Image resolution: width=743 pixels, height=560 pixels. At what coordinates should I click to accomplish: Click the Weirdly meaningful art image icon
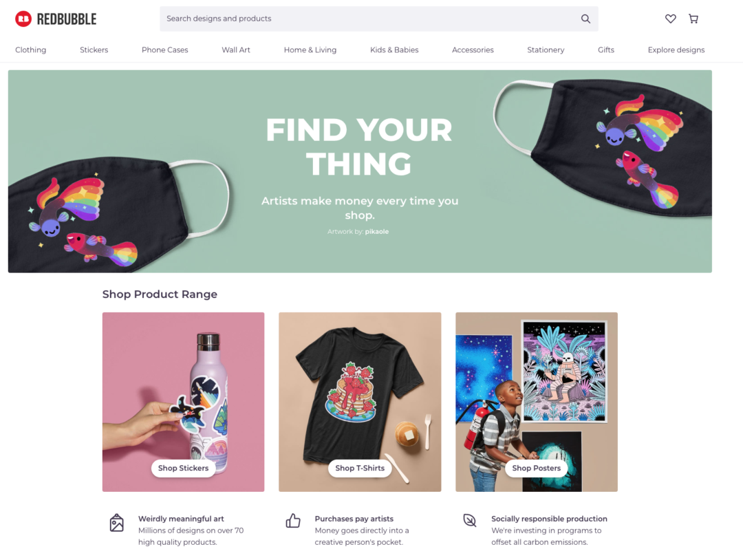pos(116,523)
